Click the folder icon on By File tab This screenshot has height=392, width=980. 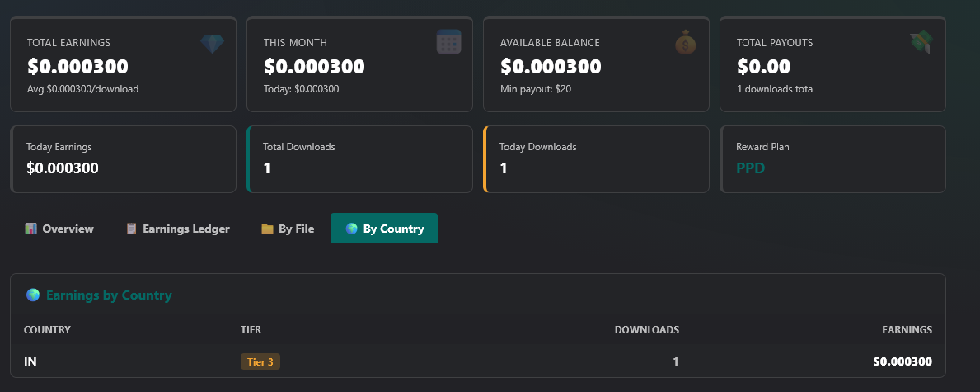(267, 229)
